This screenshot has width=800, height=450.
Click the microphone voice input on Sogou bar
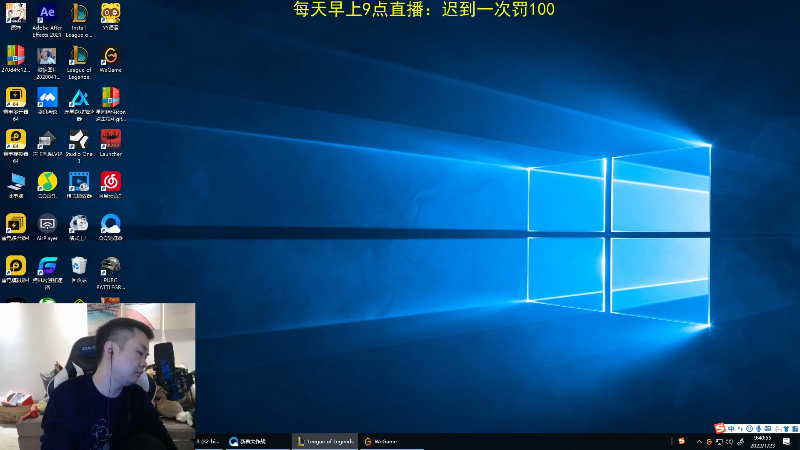759,429
